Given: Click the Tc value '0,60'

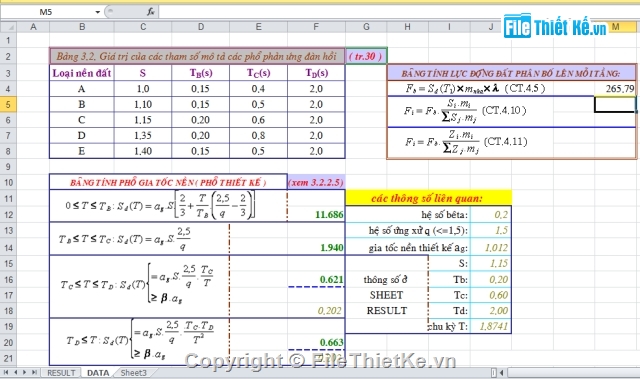Looking at the screenshot, I should click(x=491, y=295).
